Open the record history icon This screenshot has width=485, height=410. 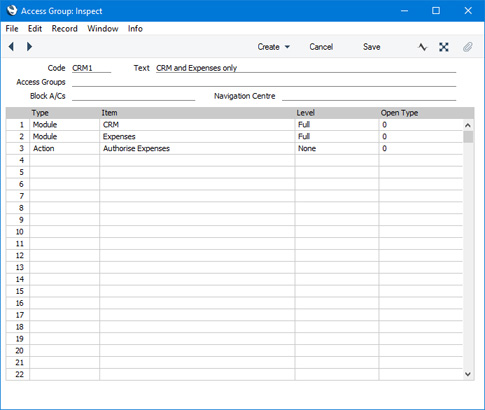[422, 47]
